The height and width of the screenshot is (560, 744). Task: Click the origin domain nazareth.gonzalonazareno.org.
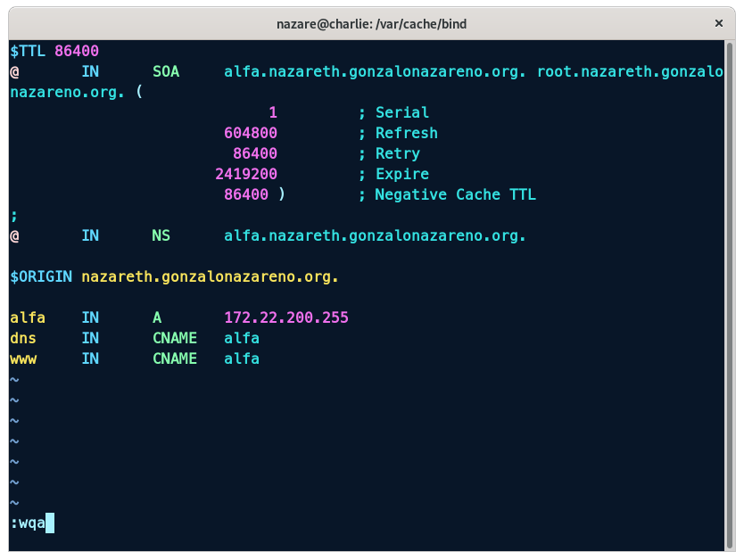[x=211, y=277]
